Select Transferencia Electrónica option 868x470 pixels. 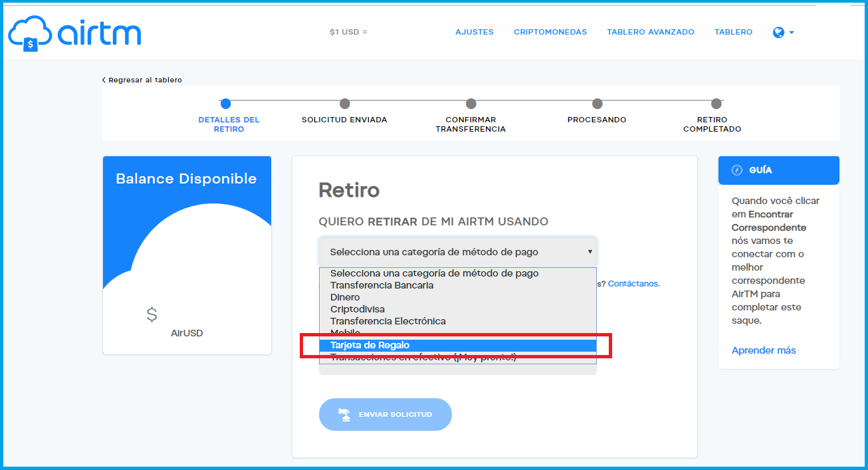pos(458,321)
